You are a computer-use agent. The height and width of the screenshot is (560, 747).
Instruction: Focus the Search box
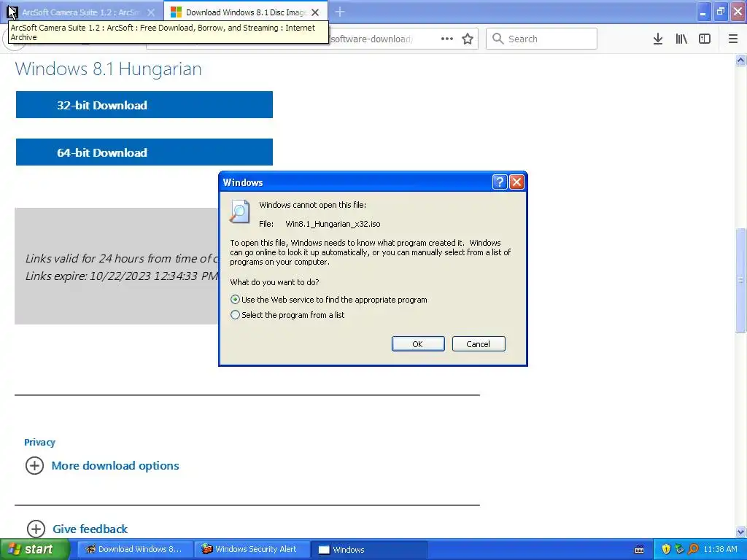click(541, 39)
